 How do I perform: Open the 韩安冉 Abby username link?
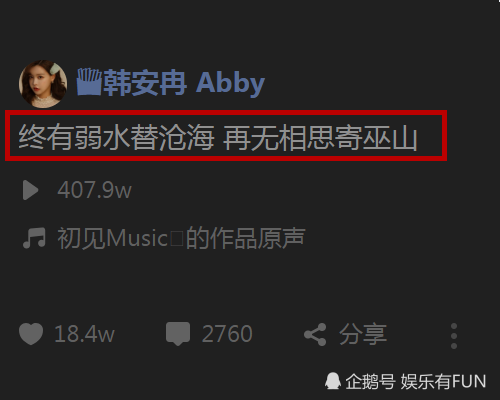[x=184, y=83]
